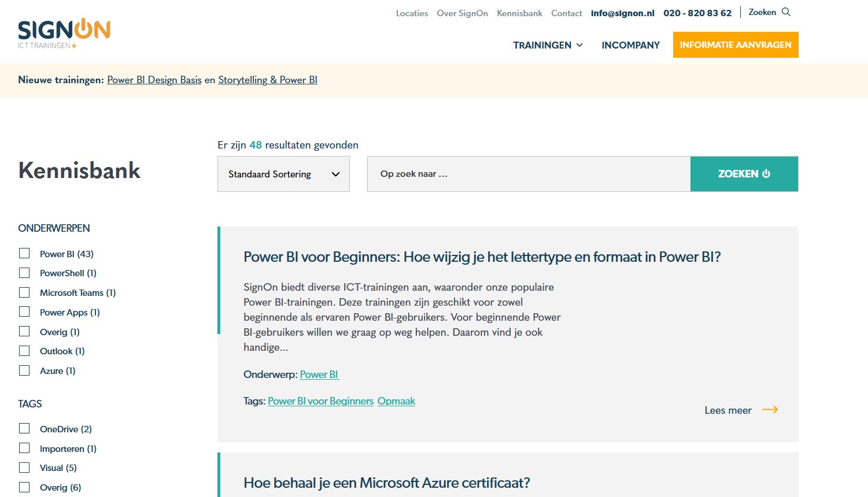The width and height of the screenshot is (868, 497).
Task: Open the Standaard Sortering dropdown
Action: (x=283, y=174)
